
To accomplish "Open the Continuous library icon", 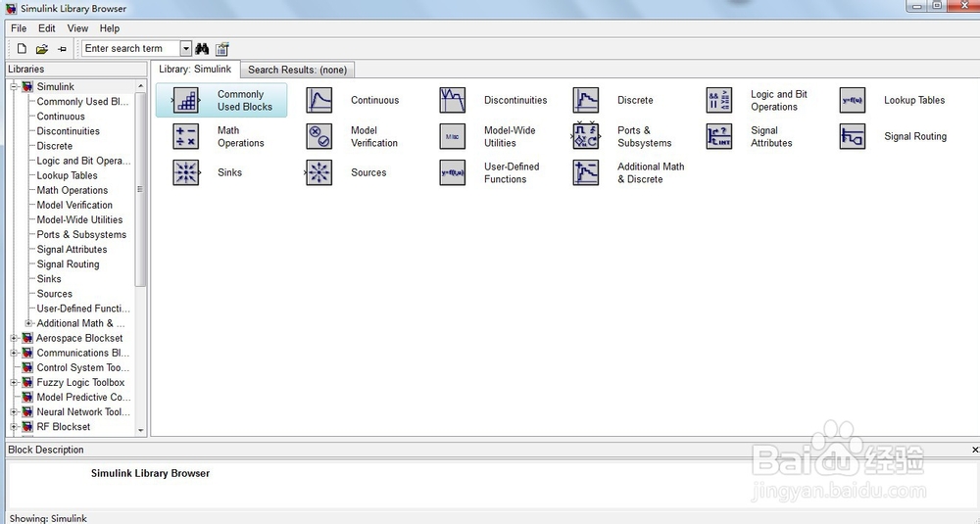I will coord(318,100).
